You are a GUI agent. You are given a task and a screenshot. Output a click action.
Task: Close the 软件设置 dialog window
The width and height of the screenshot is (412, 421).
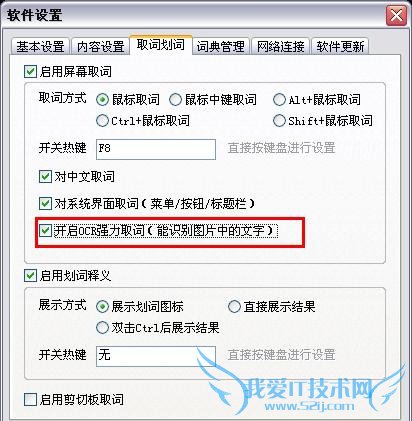click(396, 15)
